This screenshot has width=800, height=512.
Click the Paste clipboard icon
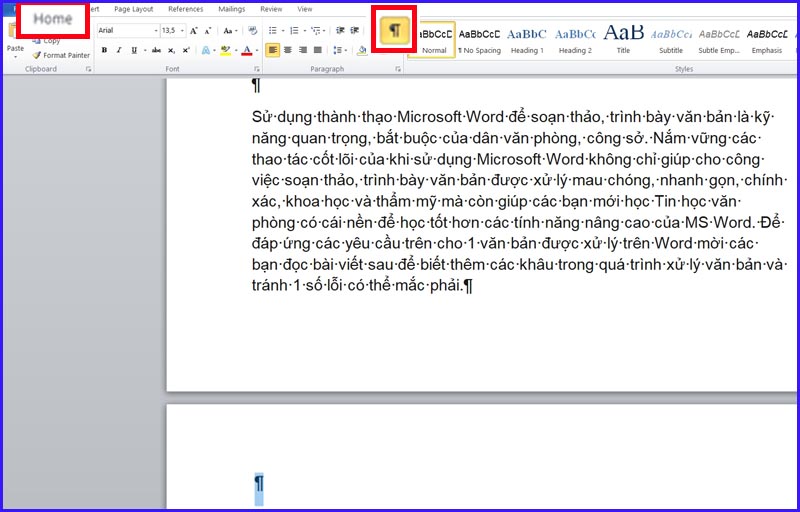click(12, 32)
